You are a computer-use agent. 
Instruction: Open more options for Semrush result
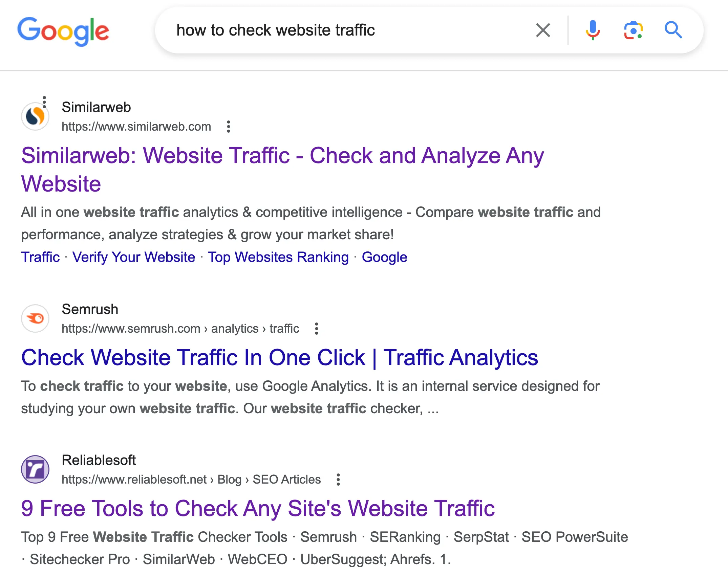(317, 329)
